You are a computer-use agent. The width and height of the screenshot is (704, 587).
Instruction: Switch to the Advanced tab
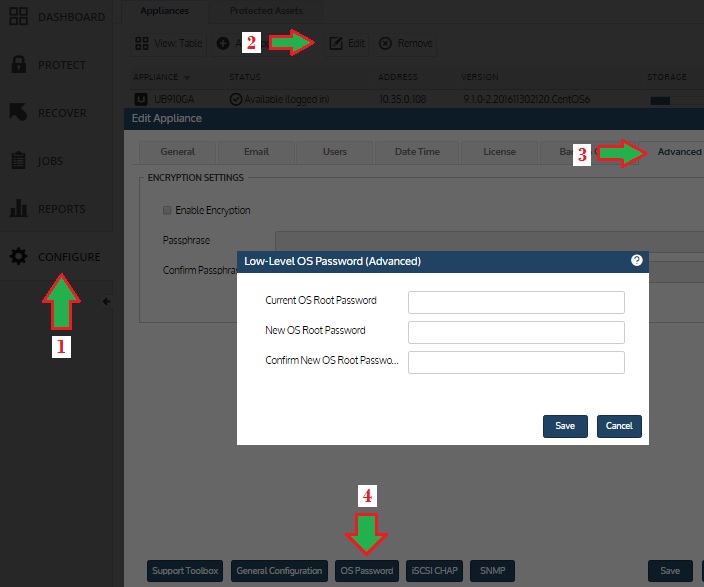pos(679,152)
